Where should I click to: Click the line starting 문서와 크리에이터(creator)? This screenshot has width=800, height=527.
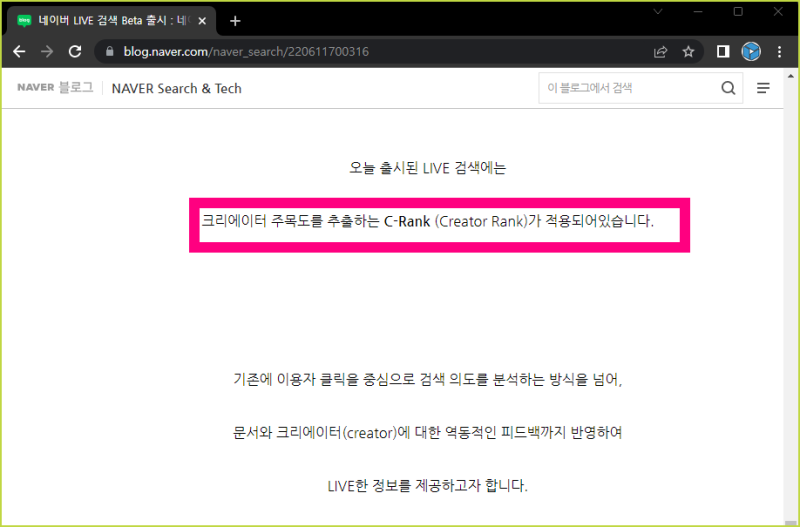point(428,433)
